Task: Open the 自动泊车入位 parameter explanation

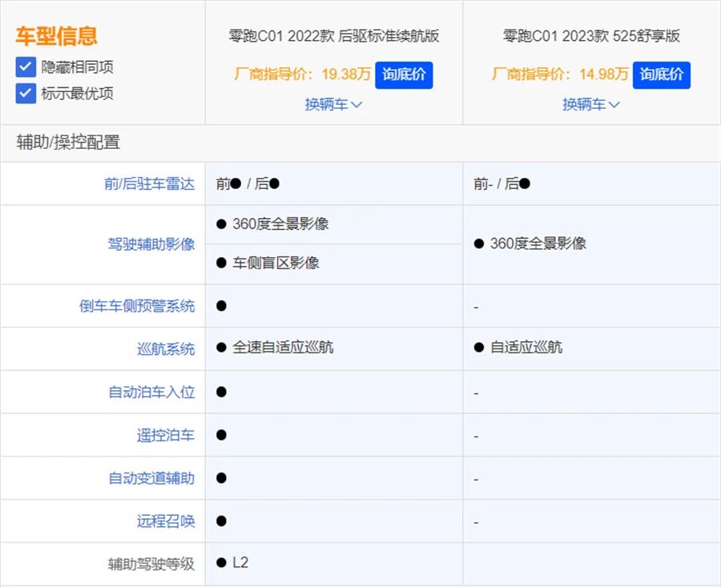Action: tap(151, 392)
